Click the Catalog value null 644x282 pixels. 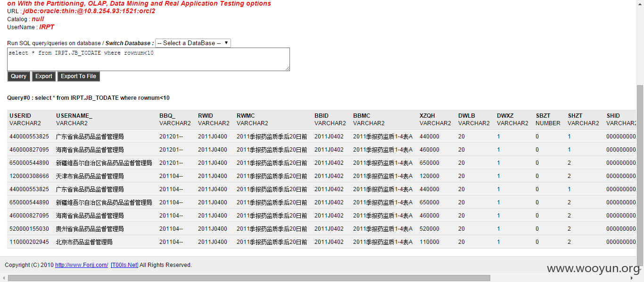click(x=38, y=19)
